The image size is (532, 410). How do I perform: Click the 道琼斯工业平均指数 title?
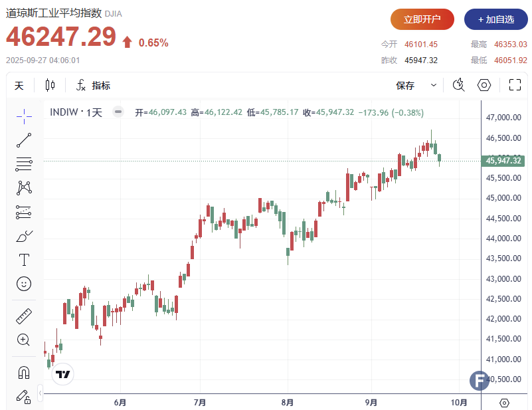(x=54, y=13)
